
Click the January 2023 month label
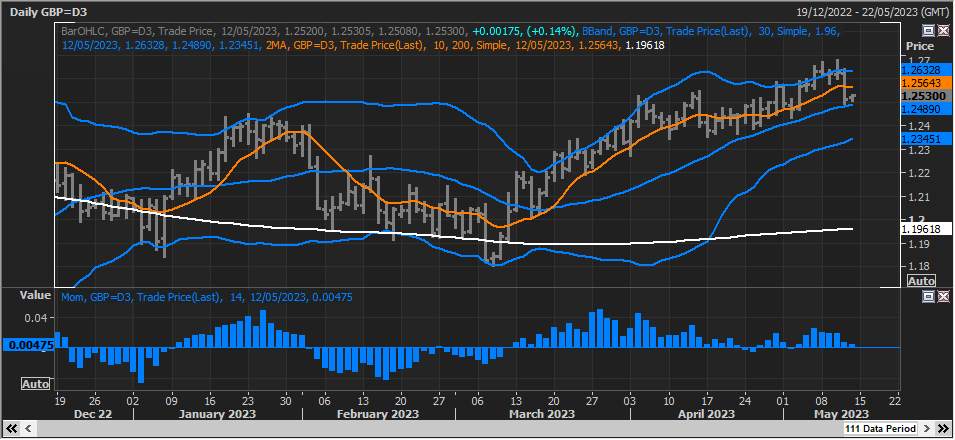pos(217,414)
